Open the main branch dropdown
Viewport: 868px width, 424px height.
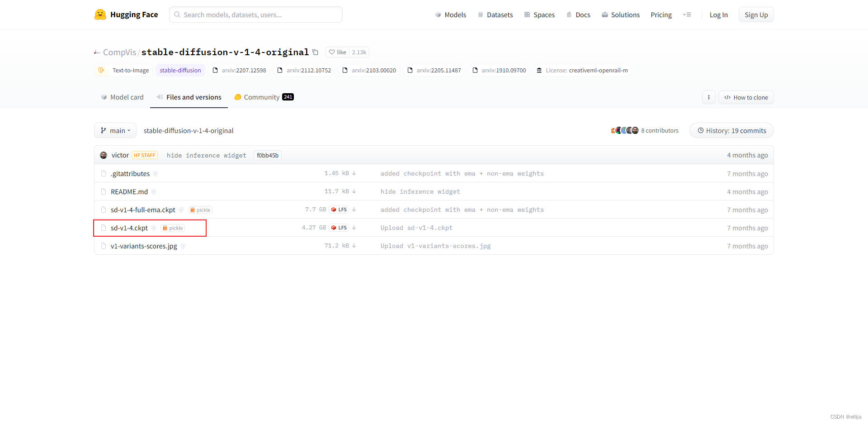[115, 130]
